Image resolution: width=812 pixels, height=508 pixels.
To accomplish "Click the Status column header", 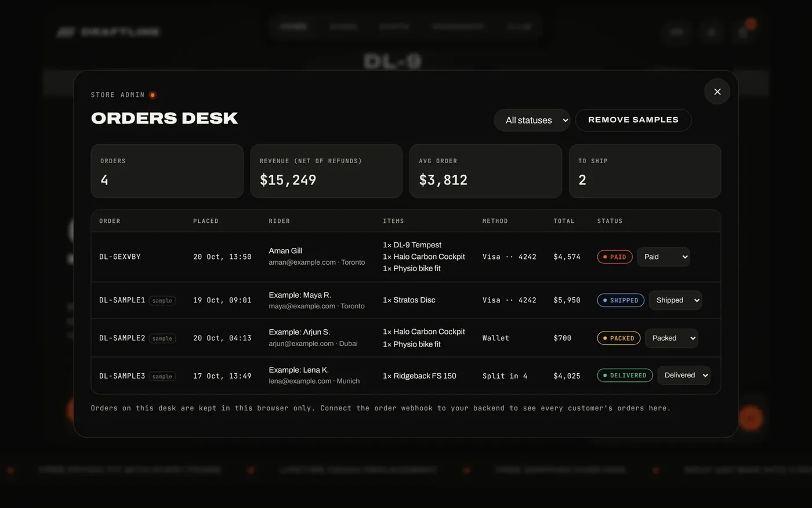I will point(610,221).
